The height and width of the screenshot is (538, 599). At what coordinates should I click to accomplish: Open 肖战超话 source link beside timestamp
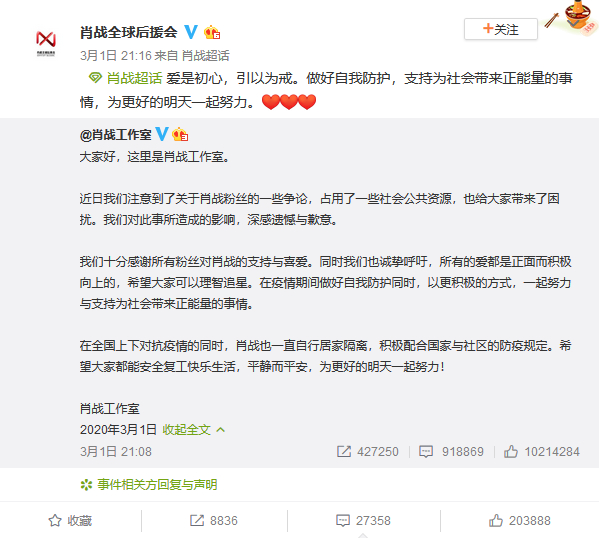pos(206,56)
